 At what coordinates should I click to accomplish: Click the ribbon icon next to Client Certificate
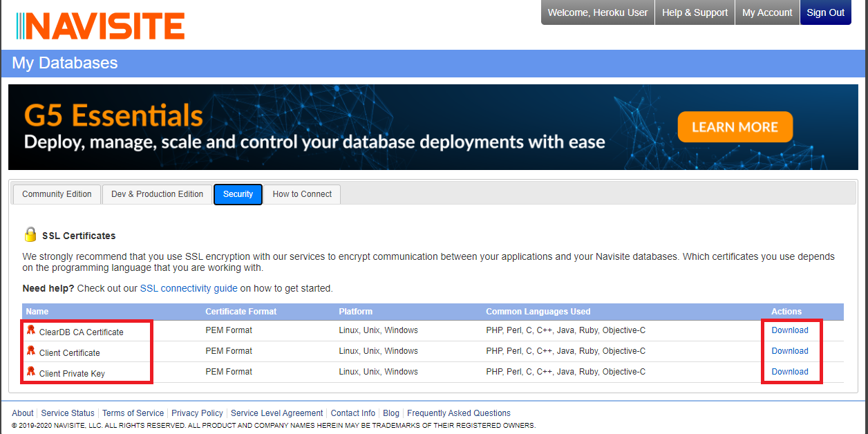30,351
